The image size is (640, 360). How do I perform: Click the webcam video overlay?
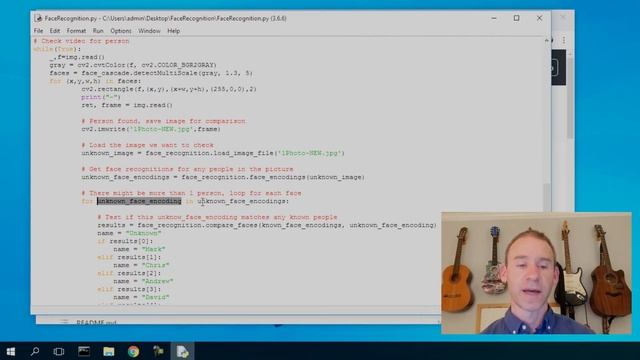tap(536, 273)
